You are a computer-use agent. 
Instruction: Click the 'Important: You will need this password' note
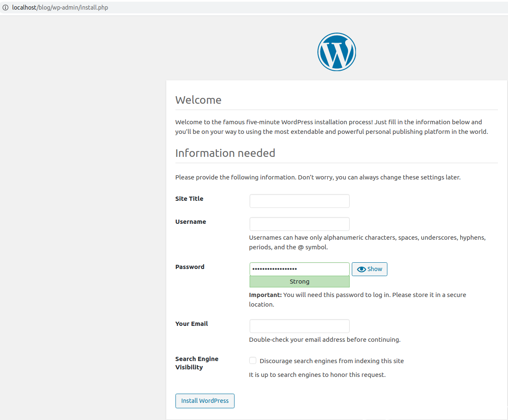(358, 300)
